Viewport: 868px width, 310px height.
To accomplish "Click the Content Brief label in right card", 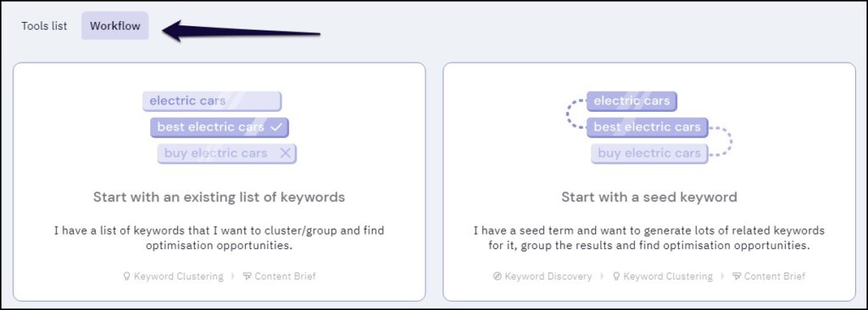I will click(775, 276).
